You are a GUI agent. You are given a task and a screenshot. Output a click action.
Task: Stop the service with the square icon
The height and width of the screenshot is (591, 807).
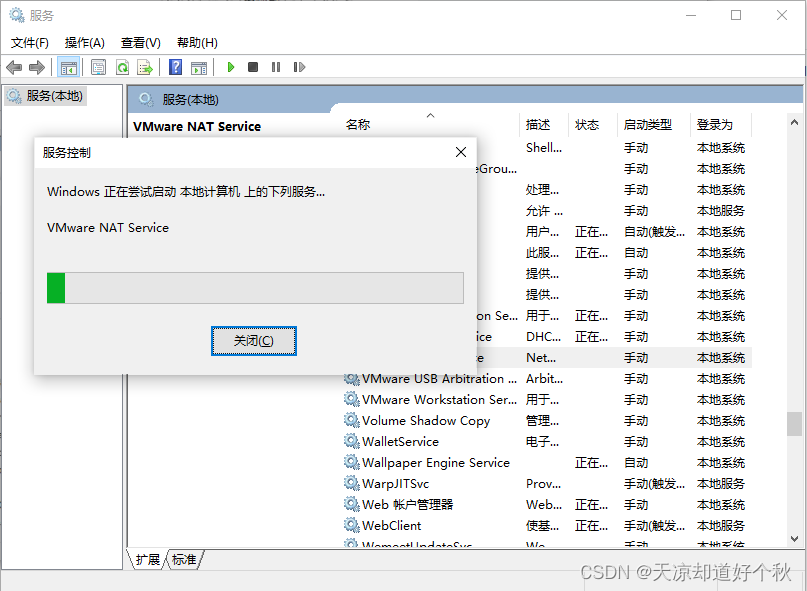(253, 67)
